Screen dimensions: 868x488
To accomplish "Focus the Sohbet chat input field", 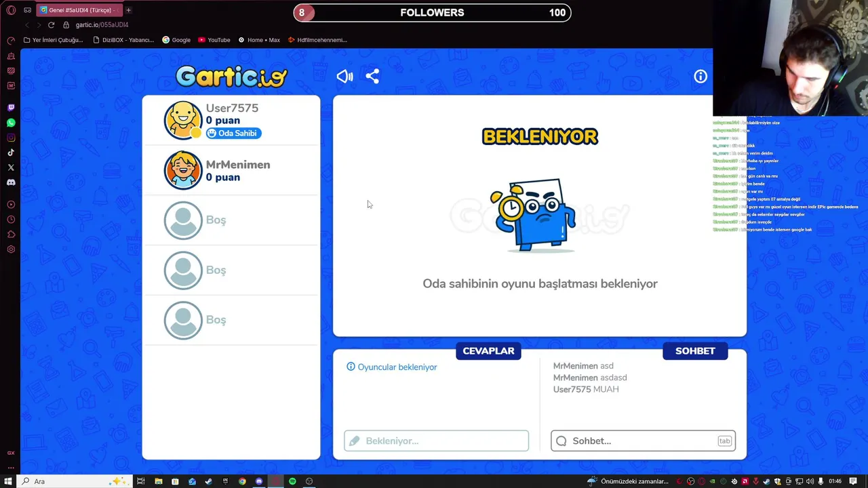I will (x=643, y=441).
